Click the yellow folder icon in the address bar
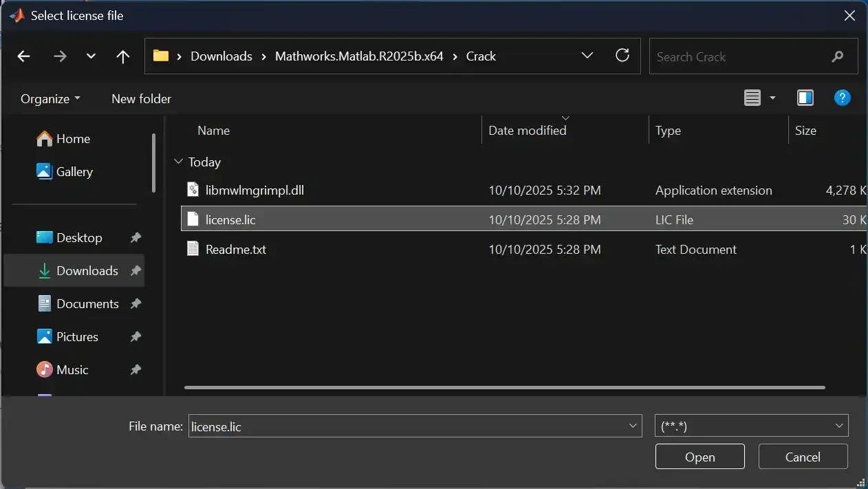Image resolution: width=868 pixels, height=489 pixels. (161, 56)
